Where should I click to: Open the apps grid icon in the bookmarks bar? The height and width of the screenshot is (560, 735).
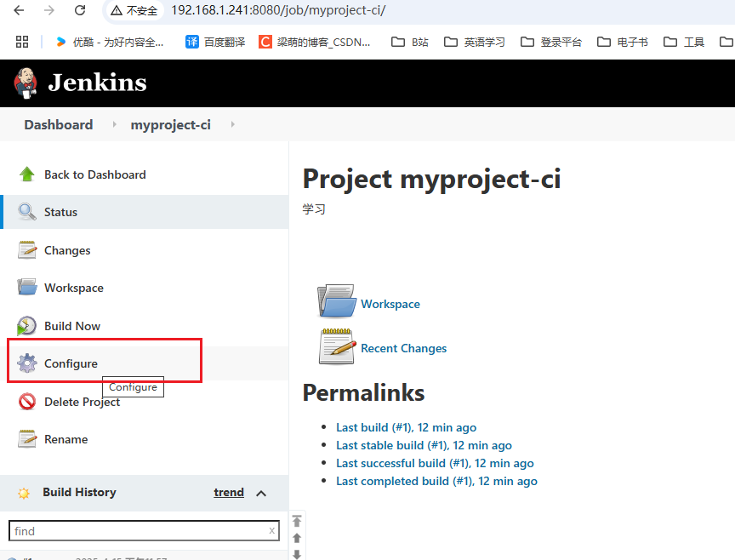[22, 42]
